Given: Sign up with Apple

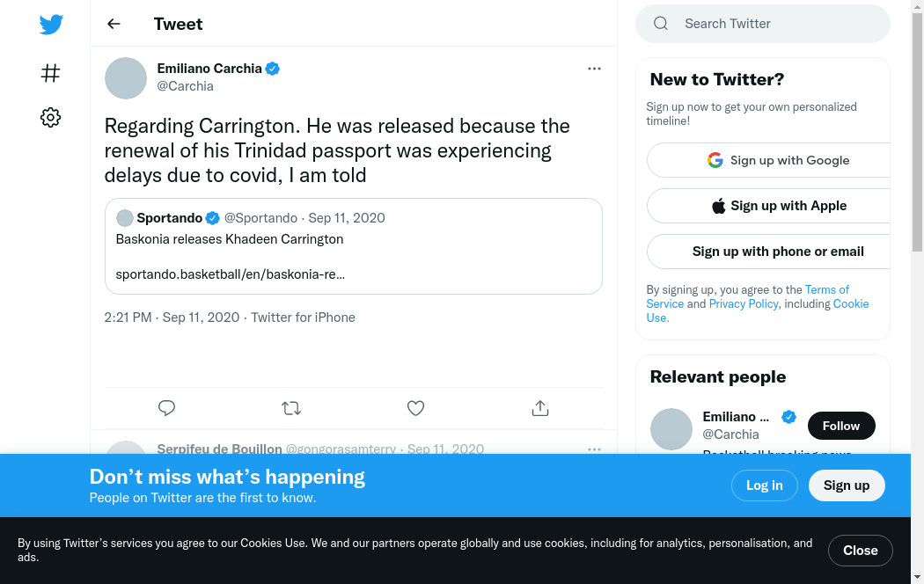Looking at the screenshot, I should point(768,206).
